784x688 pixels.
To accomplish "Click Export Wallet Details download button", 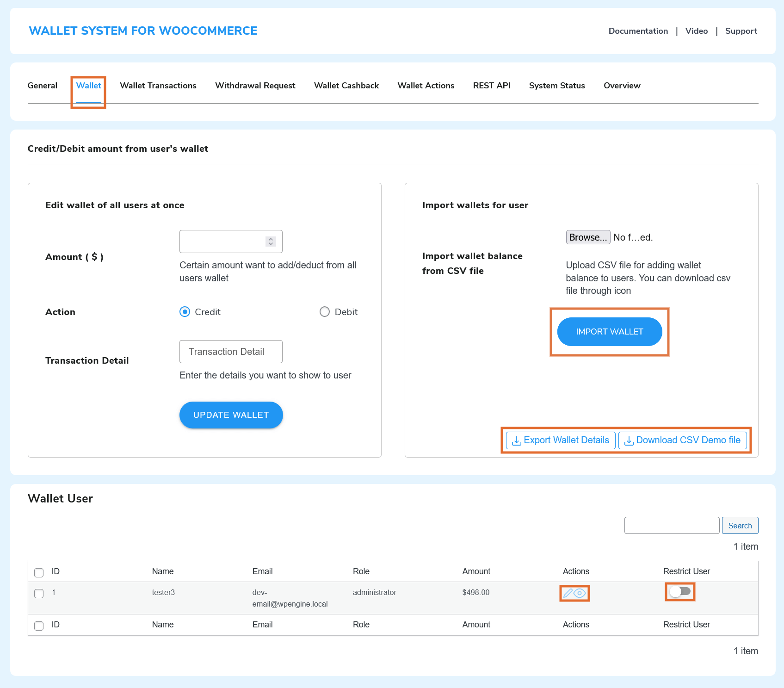I will coord(561,440).
